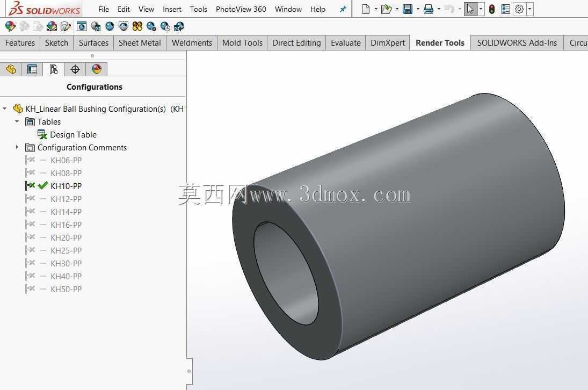Viewport: 588px width, 390px height.
Task: Open the Options gear icon
Action: tap(519, 9)
